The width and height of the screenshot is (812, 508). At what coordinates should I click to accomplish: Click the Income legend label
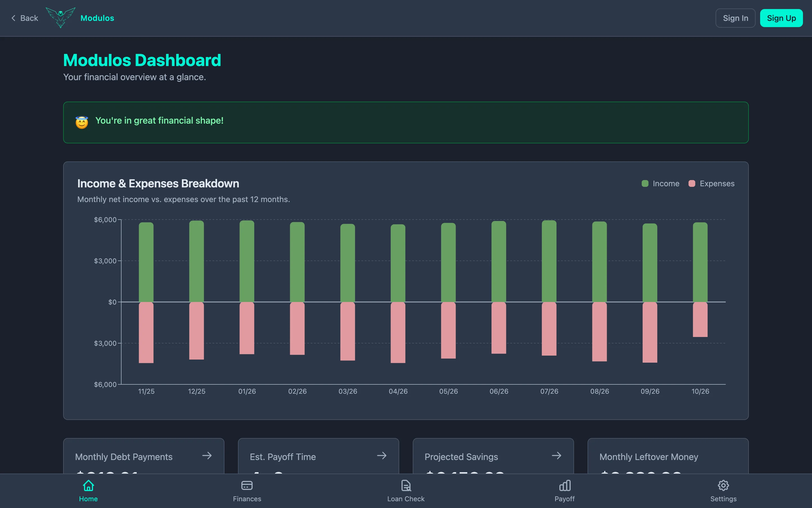click(666, 183)
